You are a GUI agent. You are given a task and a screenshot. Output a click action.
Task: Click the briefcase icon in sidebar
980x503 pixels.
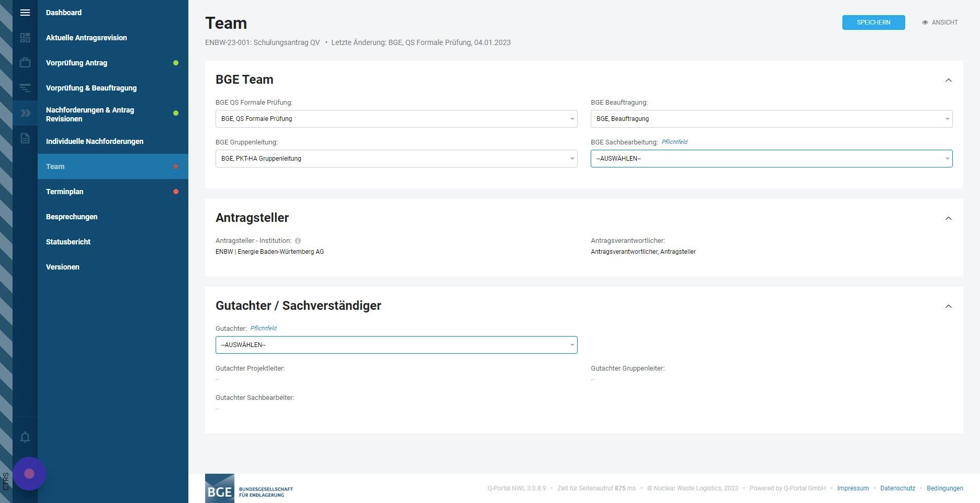click(25, 63)
